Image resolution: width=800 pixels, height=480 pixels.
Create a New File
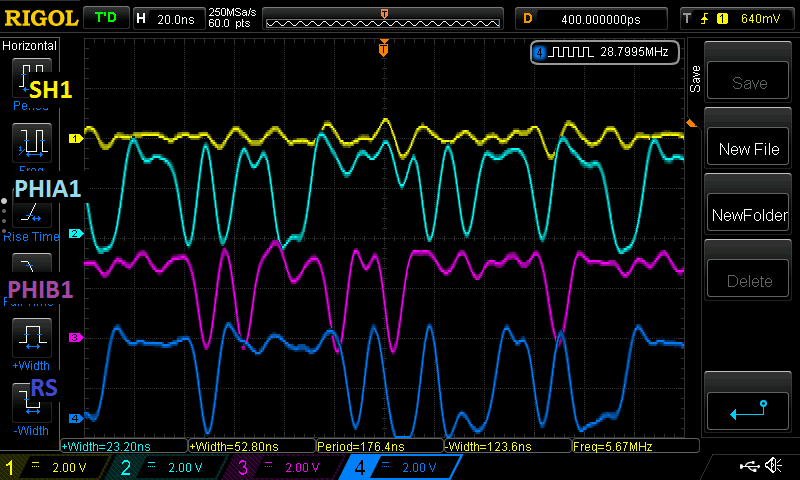pos(748,148)
